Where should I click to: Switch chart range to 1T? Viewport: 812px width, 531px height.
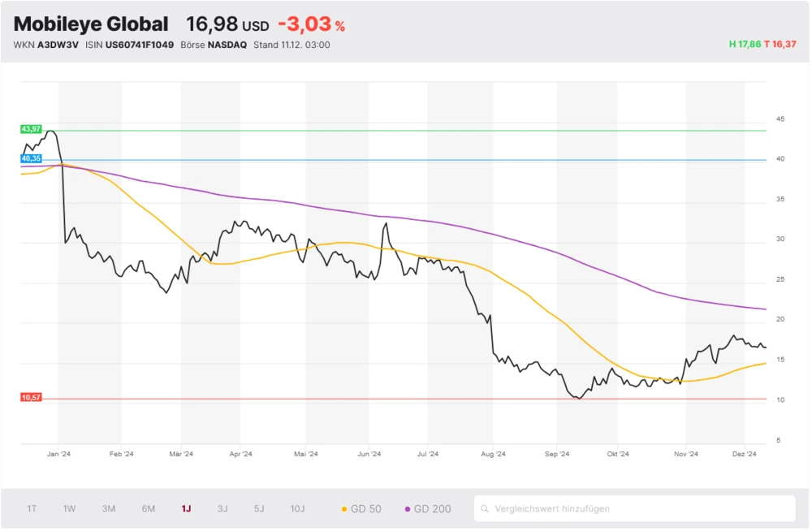click(32, 509)
